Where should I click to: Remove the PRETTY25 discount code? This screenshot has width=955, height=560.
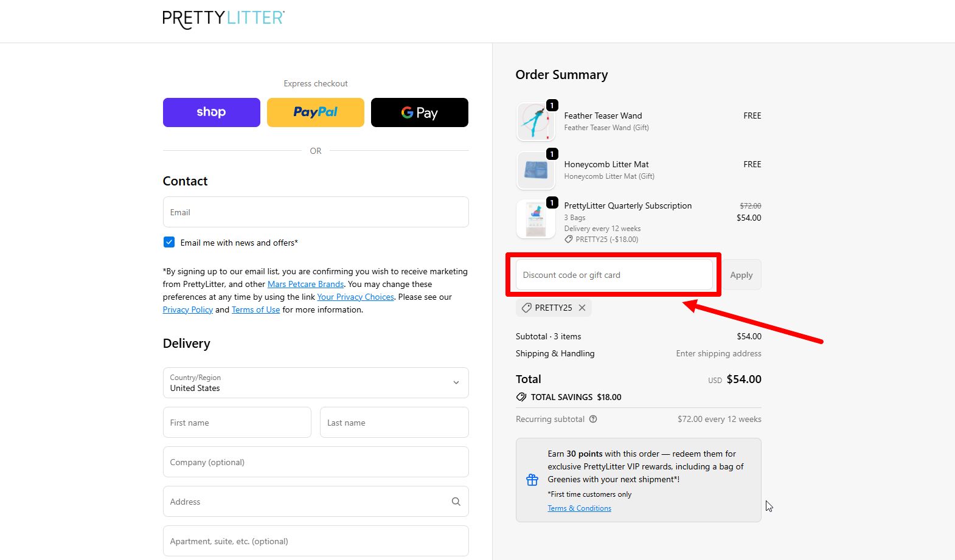[x=582, y=308]
